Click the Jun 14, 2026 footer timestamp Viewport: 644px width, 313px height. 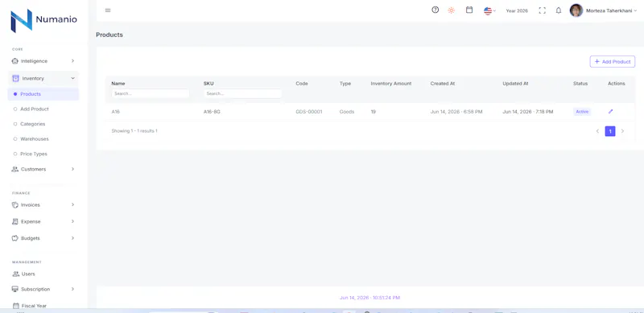(x=370, y=298)
